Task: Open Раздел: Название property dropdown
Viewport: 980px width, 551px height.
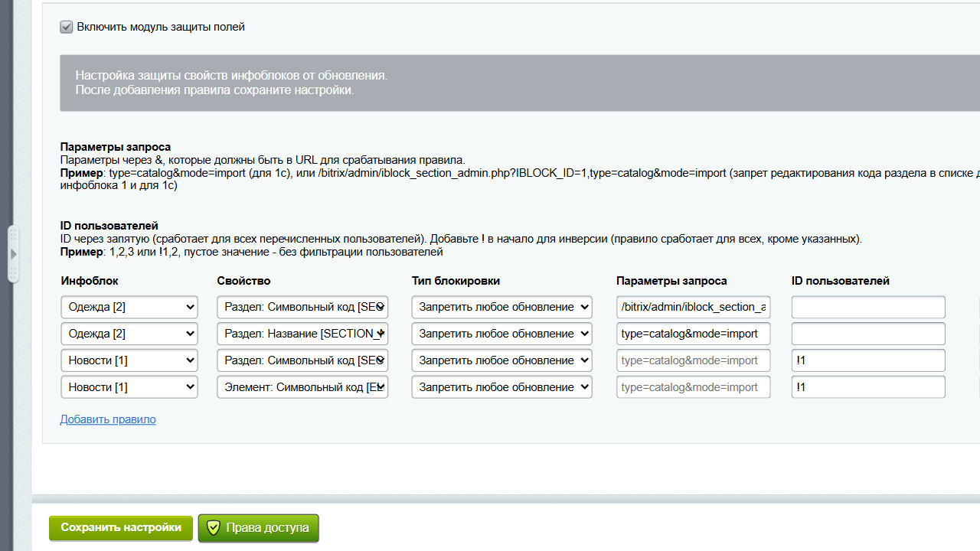Action: (x=302, y=334)
